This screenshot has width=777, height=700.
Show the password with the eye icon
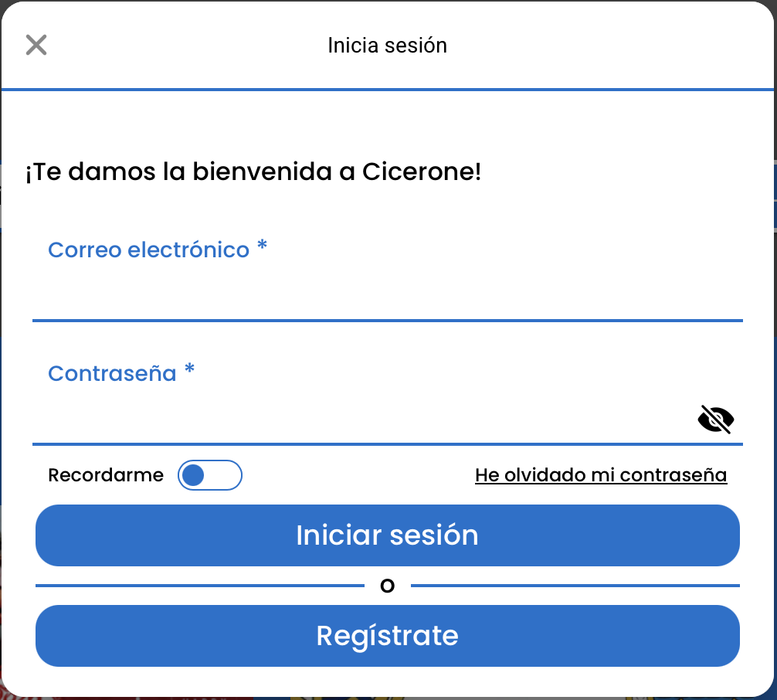click(x=715, y=420)
